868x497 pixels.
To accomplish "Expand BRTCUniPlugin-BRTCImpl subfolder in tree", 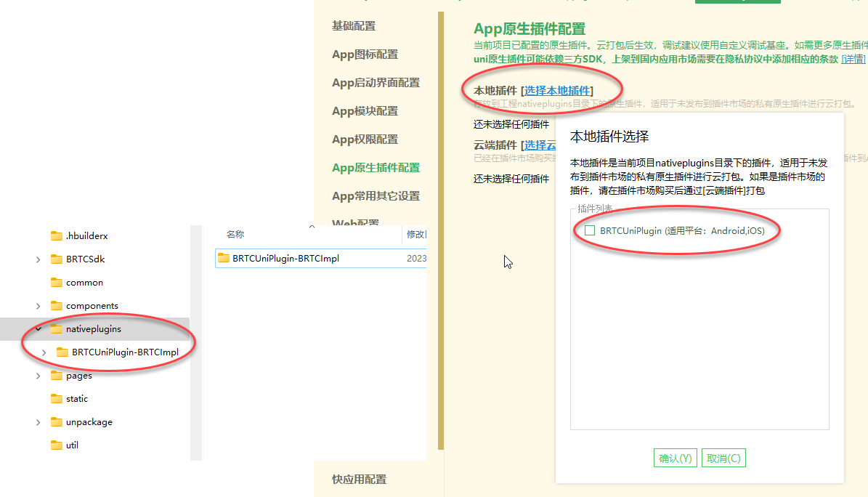I will pyautogui.click(x=44, y=352).
